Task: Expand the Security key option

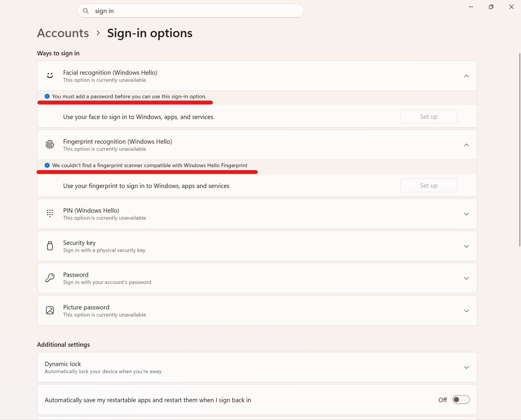Action: click(466, 246)
